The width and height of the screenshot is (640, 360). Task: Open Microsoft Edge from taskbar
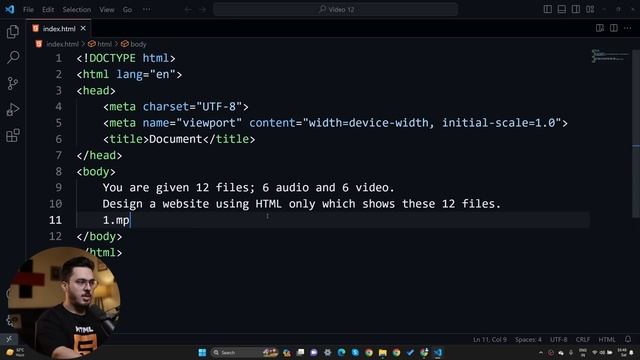(x=341, y=353)
